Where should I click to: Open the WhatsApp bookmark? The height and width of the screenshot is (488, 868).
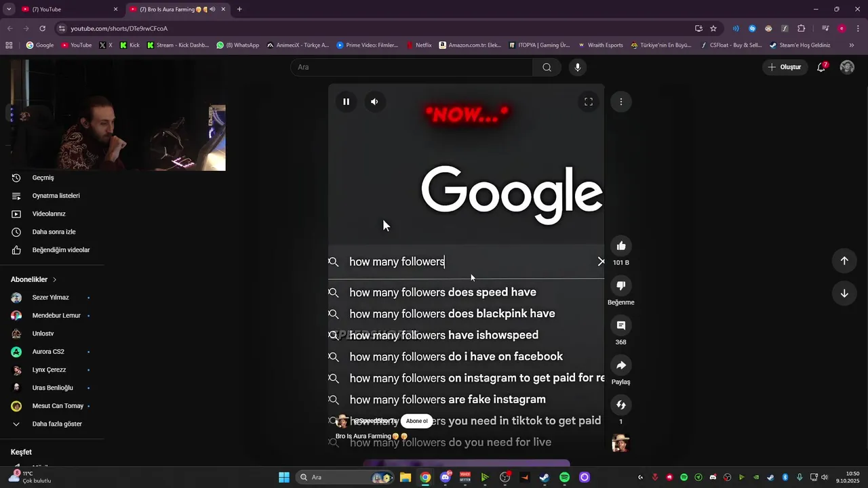[x=238, y=45]
